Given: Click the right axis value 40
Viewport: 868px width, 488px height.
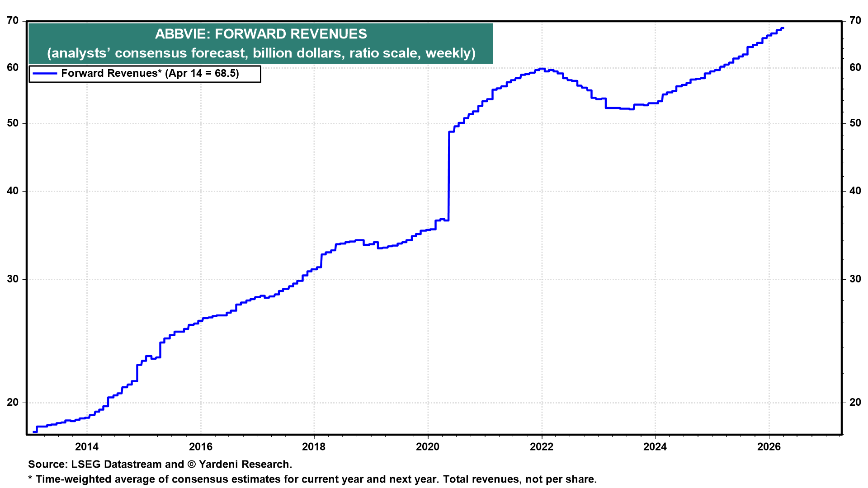Looking at the screenshot, I should 855,191.
